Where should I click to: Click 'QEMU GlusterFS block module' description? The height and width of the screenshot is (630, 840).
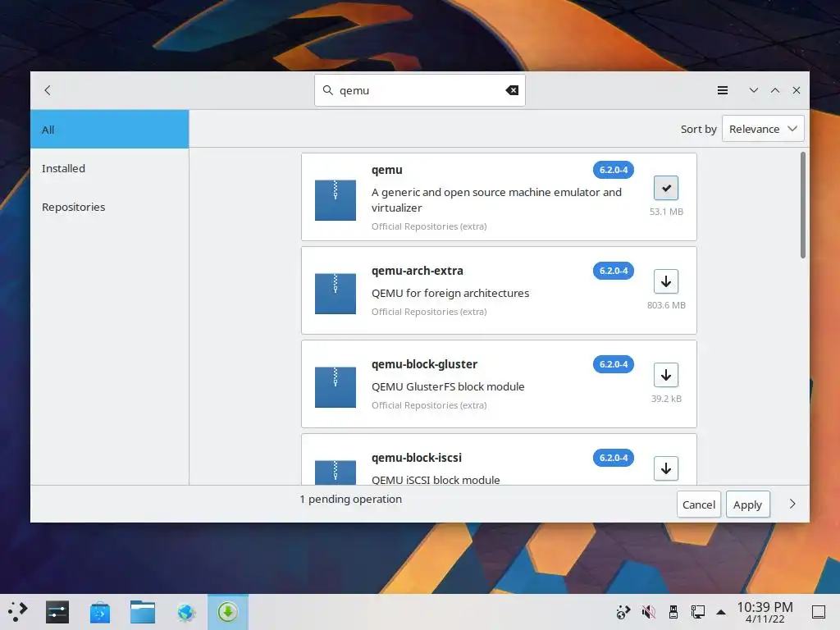[x=448, y=386]
